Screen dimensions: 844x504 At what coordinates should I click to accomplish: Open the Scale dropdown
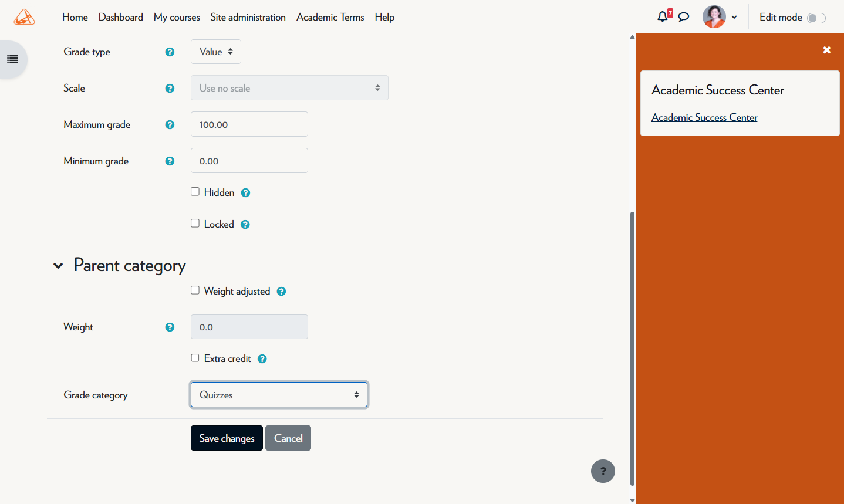click(x=289, y=87)
